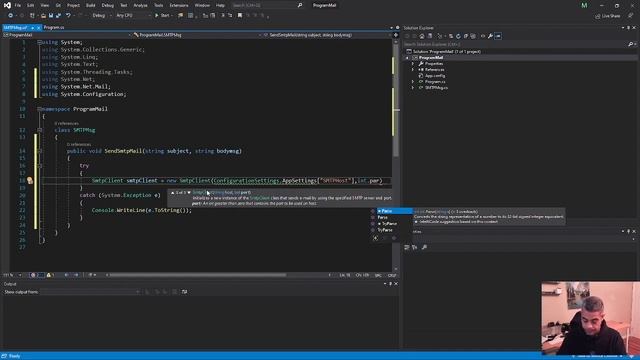Select the Solution 'ProgramMail' node

pos(443,51)
